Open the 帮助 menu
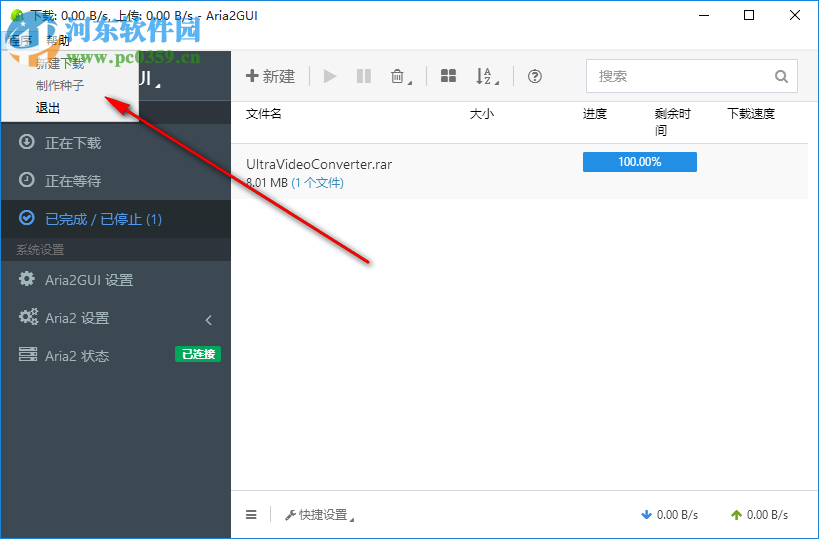 [x=58, y=41]
